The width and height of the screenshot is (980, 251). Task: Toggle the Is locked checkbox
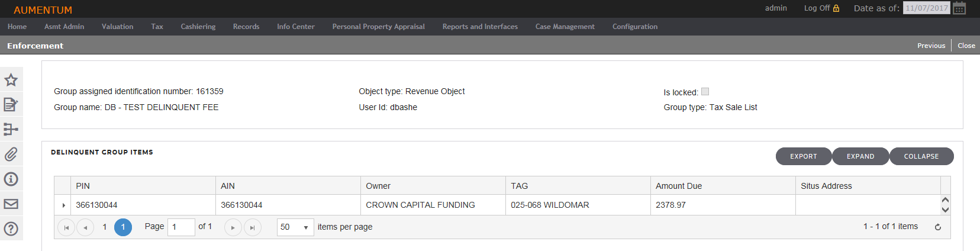705,92
